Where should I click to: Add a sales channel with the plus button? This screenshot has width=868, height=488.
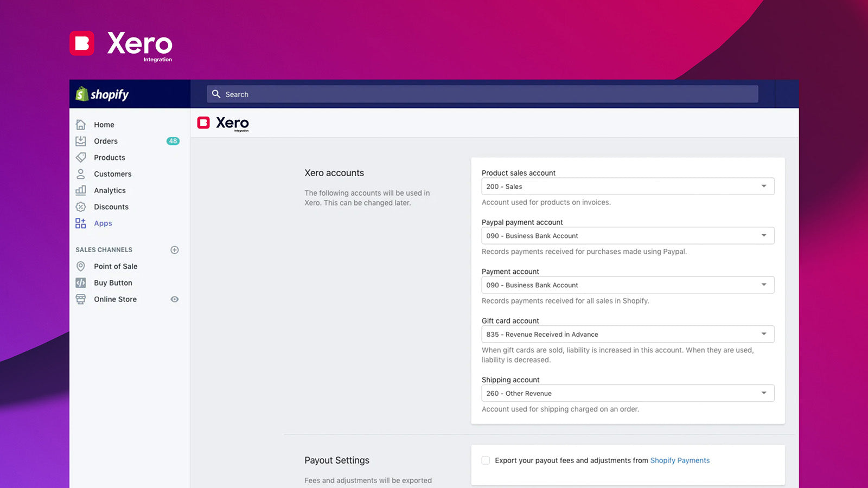pyautogui.click(x=174, y=249)
